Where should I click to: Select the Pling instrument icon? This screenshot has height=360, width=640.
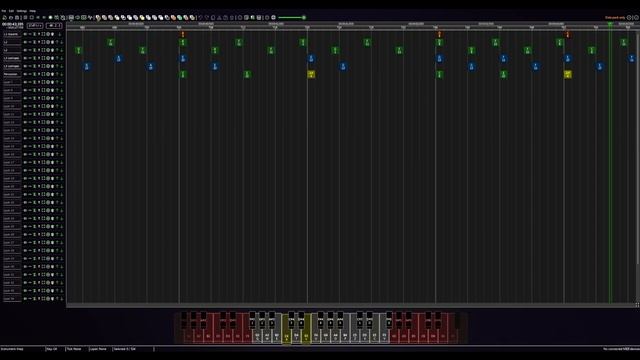(192, 18)
